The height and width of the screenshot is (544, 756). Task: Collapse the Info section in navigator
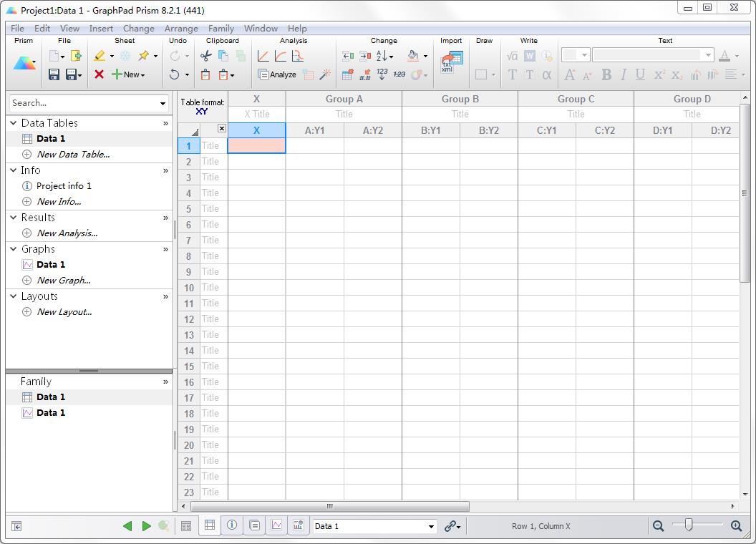tap(14, 170)
